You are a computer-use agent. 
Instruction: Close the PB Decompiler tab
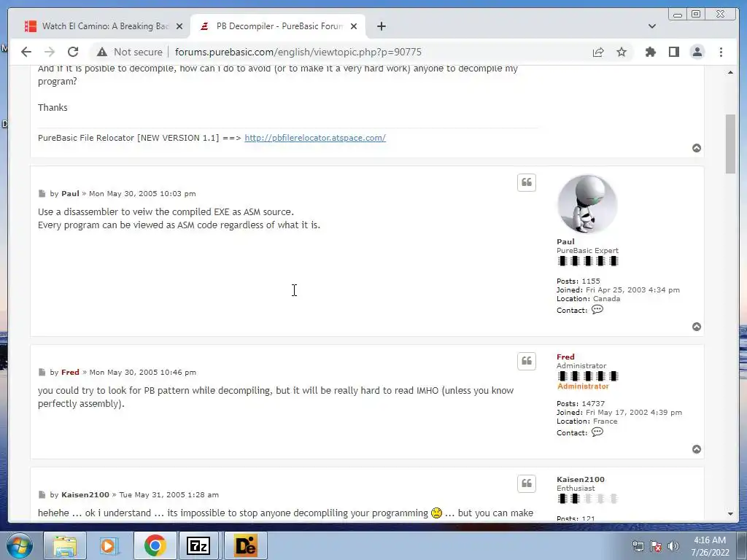[x=354, y=26]
